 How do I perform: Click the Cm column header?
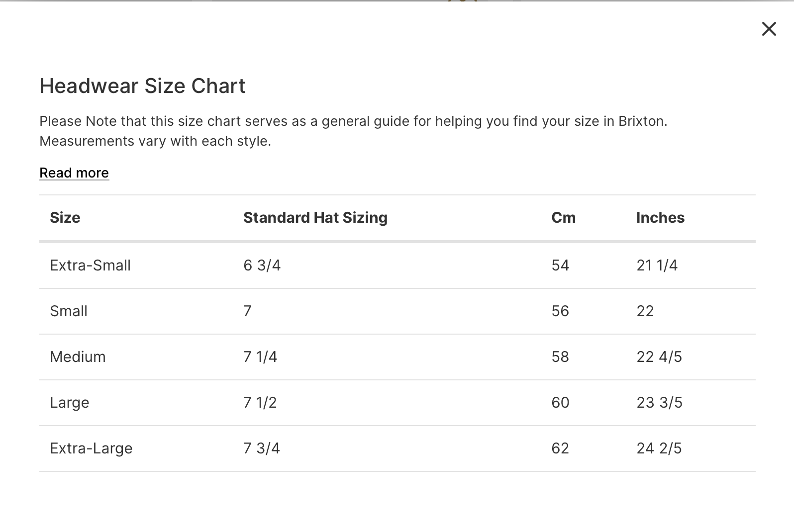tap(563, 217)
